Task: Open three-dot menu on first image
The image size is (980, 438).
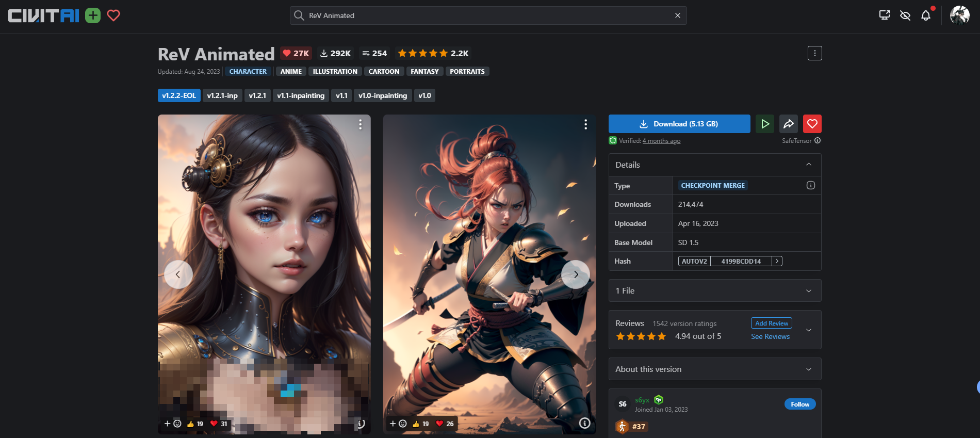Action: point(360,124)
